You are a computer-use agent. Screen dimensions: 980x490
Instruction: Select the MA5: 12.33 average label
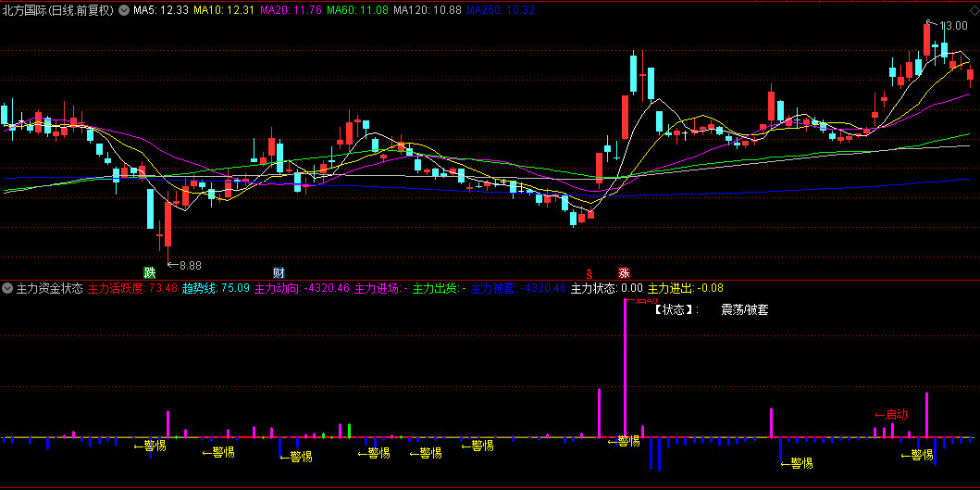pyautogui.click(x=161, y=10)
